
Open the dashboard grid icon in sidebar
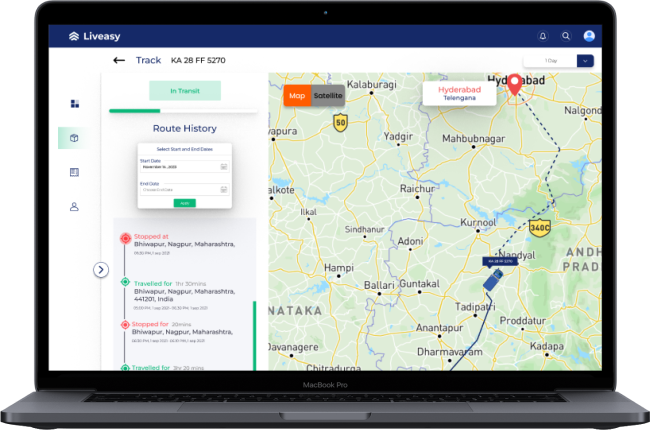[x=74, y=103]
